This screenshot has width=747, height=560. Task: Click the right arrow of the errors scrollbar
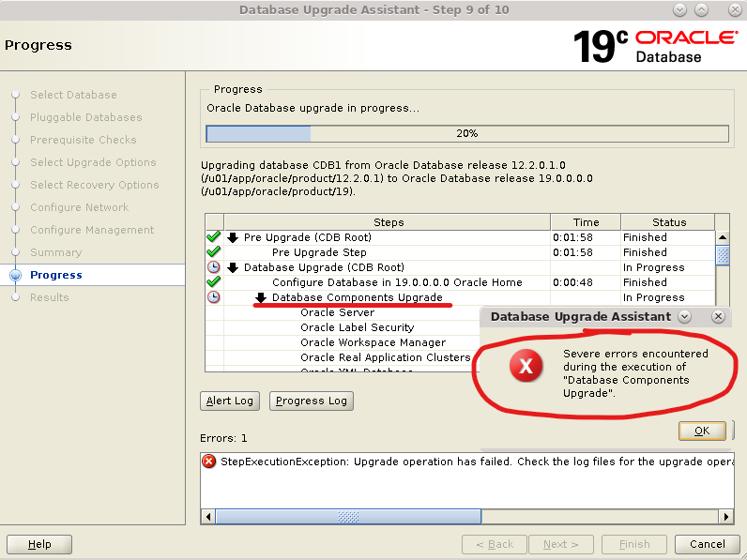pyautogui.click(x=724, y=516)
